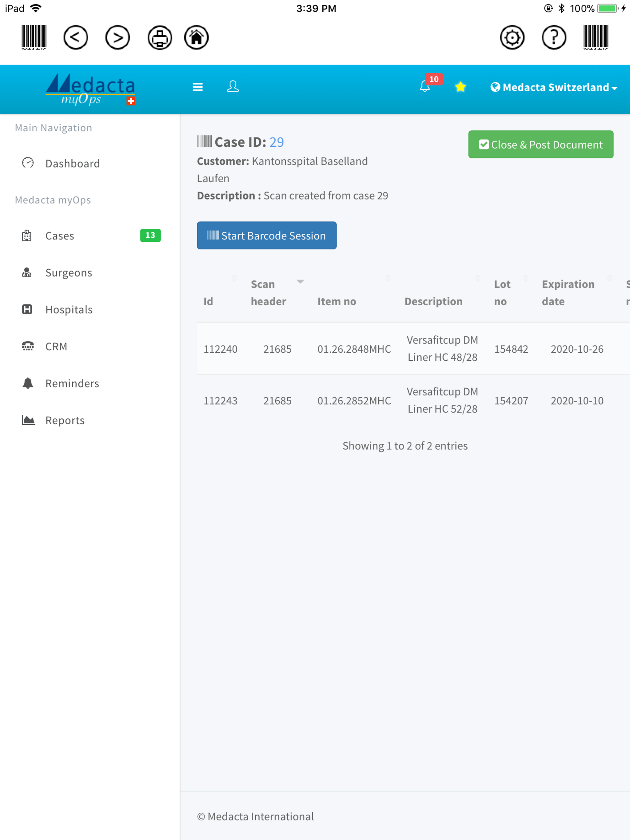Open the notifications bell with 10 badge
The image size is (630, 840).
tap(425, 86)
